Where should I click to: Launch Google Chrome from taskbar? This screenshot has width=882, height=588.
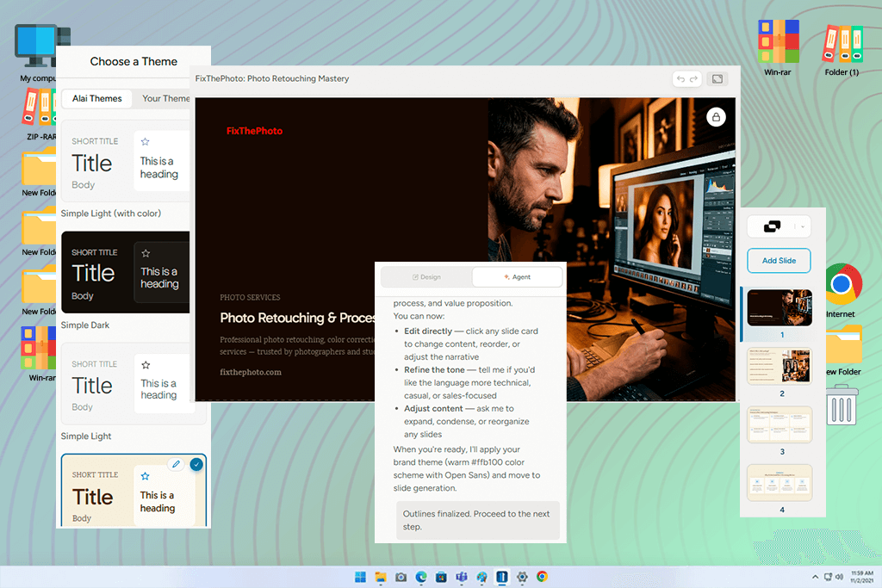point(543,577)
